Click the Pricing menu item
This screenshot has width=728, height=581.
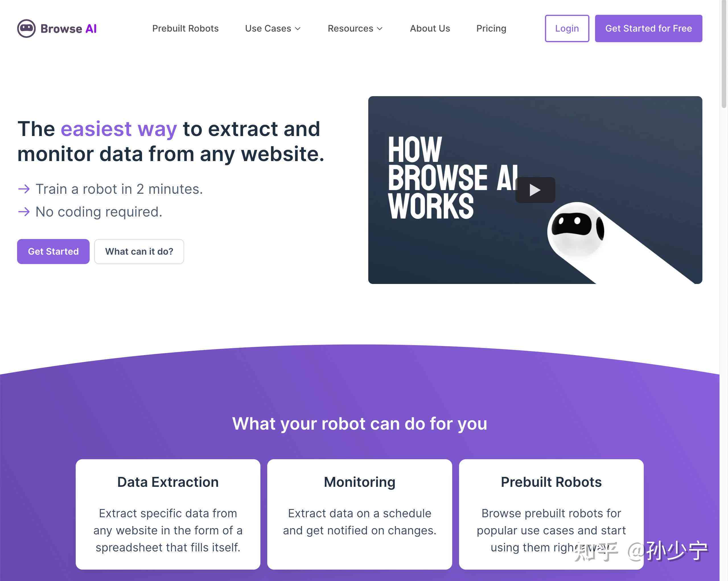491,28
